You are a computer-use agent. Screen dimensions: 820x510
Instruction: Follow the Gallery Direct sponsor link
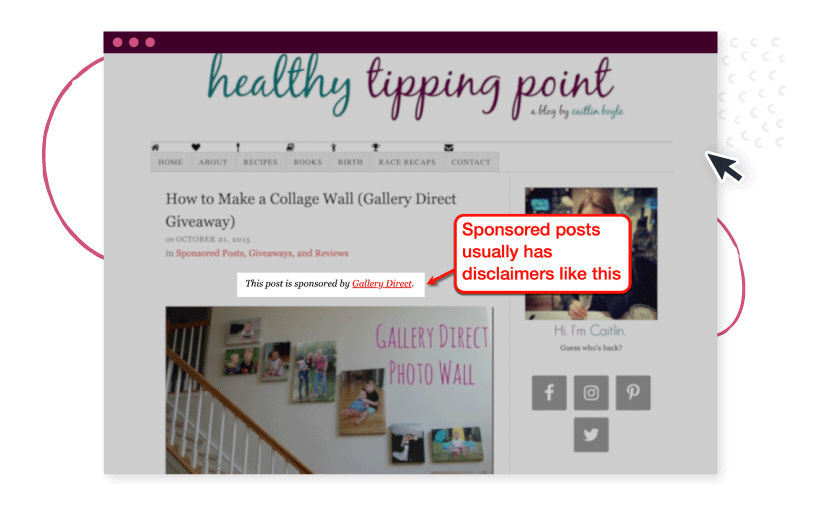tap(382, 284)
